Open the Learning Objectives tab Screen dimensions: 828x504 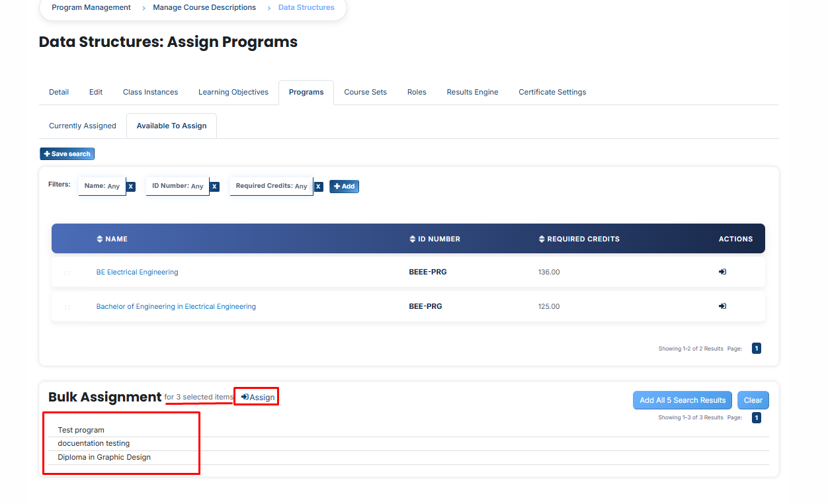pos(233,92)
